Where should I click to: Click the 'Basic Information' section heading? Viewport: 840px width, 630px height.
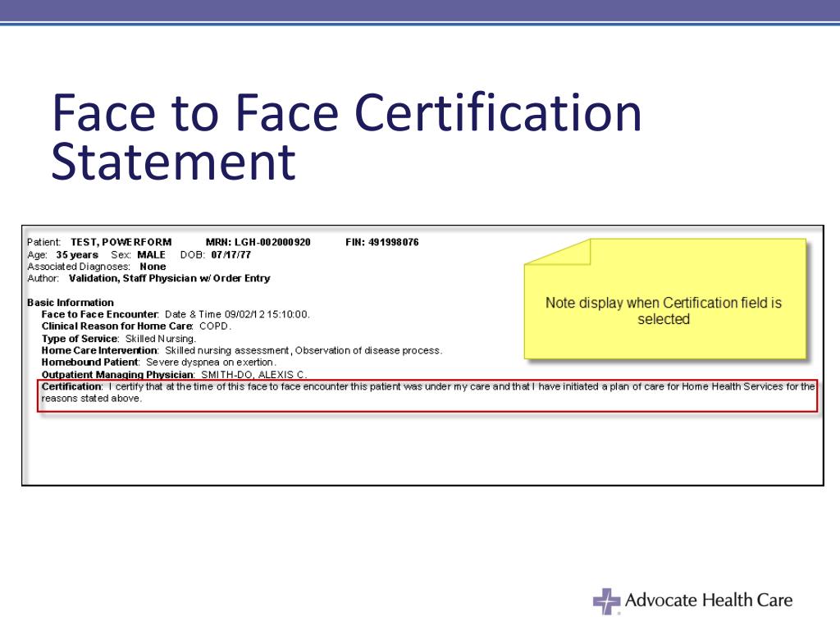(71, 303)
